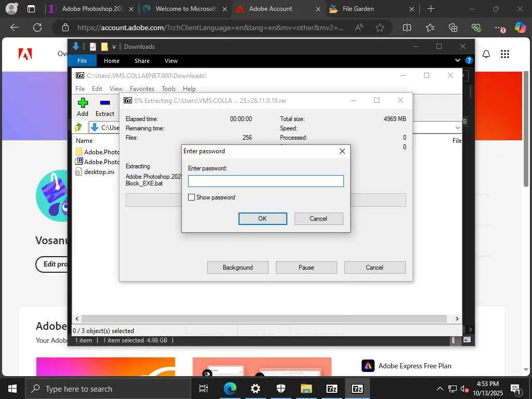Viewport: 532px width, 399px height.
Task: Switch to File Garden browser tab
Action: pyautogui.click(x=372, y=9)
